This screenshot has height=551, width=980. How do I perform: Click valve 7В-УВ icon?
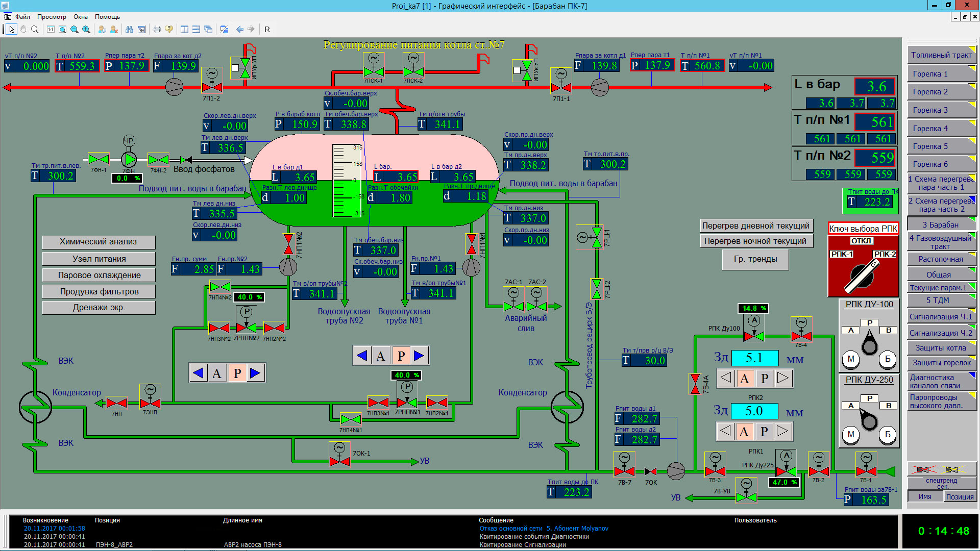(746, 490)
